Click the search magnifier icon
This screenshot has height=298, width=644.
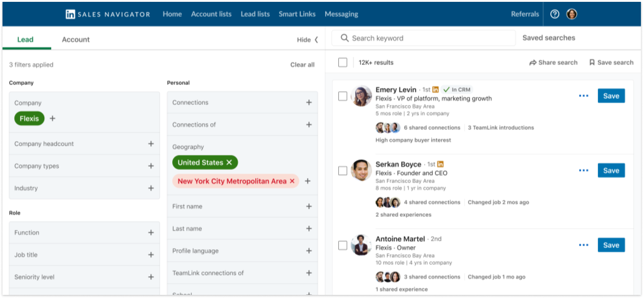tap(344, 38)
